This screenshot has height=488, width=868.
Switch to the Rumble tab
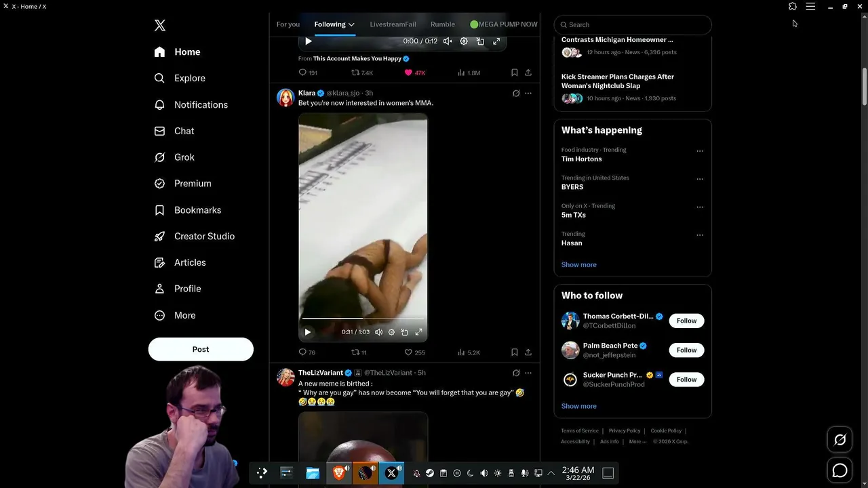coord(443,24)
